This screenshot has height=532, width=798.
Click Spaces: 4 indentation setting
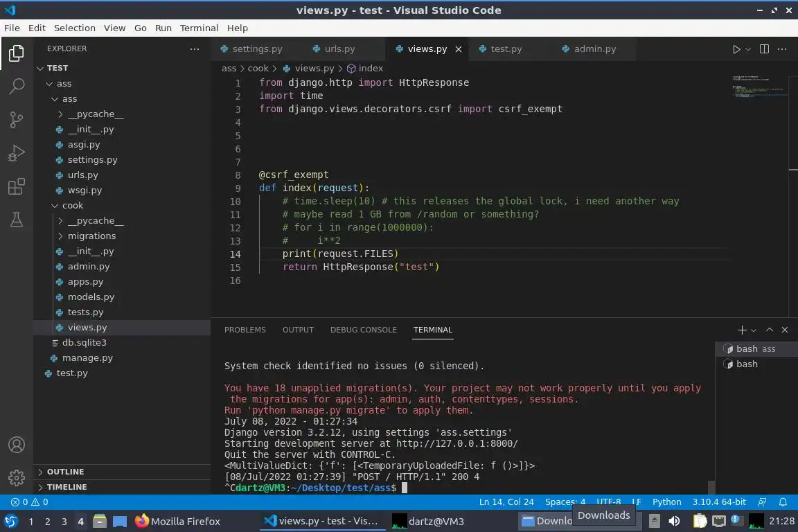click(565, 502)
